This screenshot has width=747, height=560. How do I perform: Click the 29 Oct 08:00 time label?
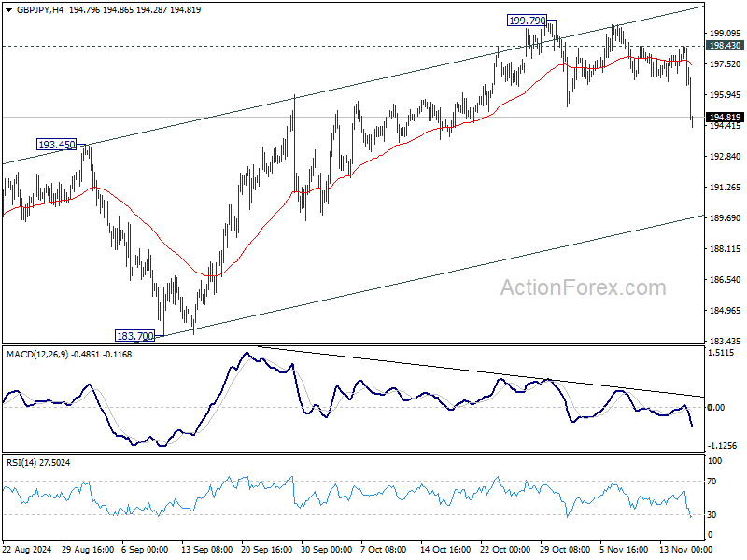565,549
